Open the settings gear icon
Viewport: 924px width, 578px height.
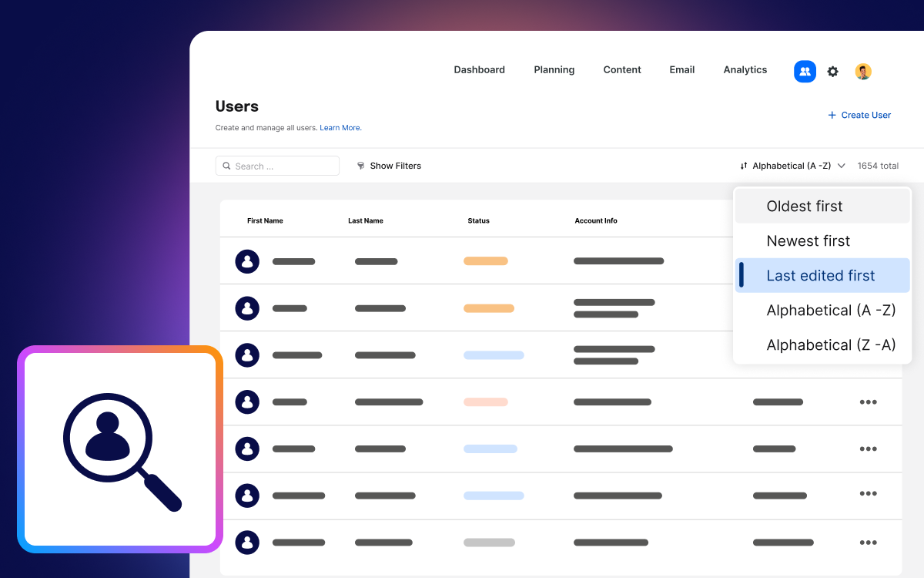832,72
